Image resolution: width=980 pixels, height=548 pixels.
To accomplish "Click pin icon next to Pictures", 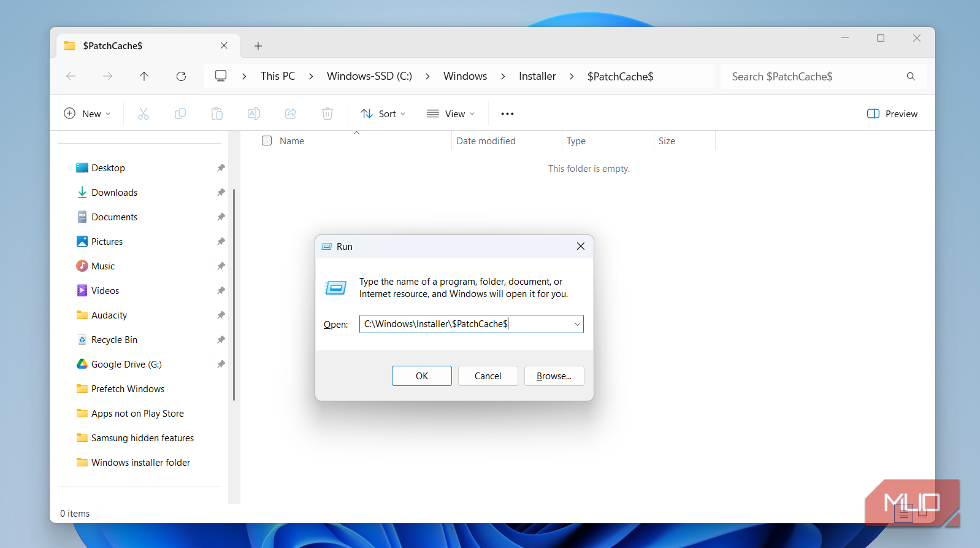I will 221,241.
